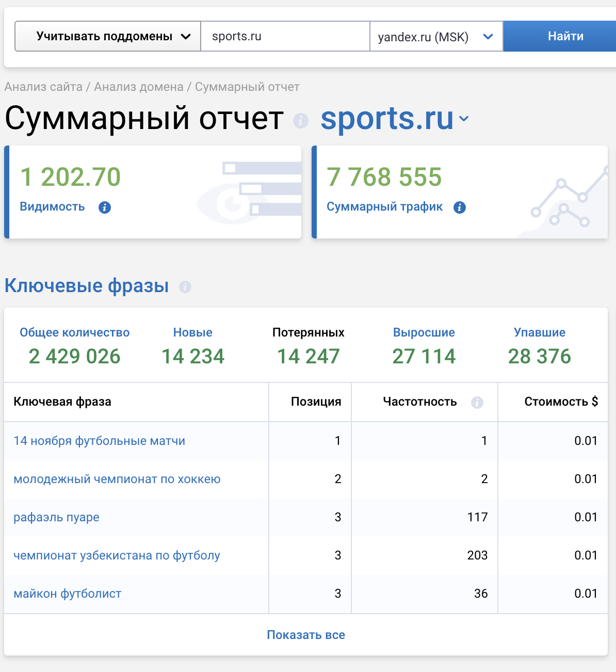The height and width of the screenshot is (672, 616).
Task: Click the Найти search button
Action: tap(560, 36)
